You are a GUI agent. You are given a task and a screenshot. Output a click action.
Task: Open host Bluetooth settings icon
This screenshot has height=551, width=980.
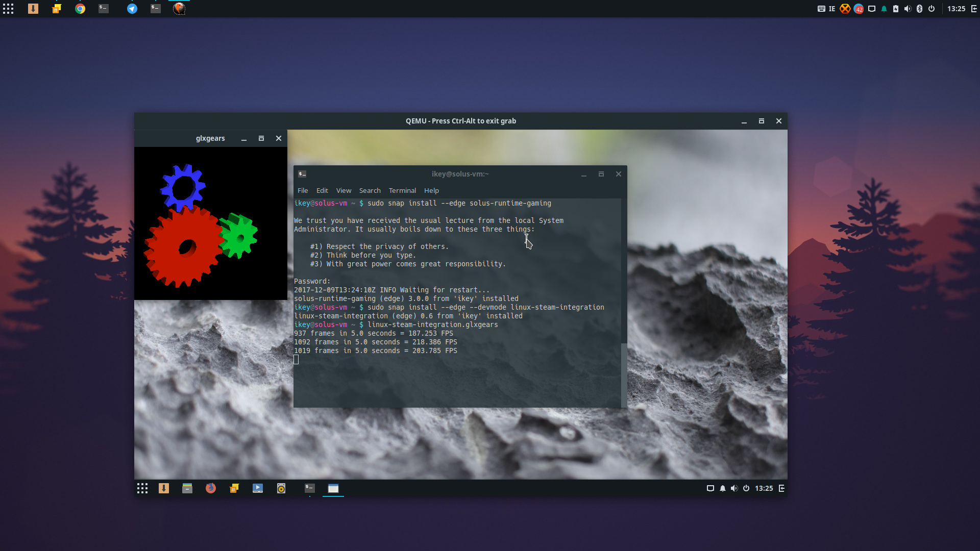(920, 9)
